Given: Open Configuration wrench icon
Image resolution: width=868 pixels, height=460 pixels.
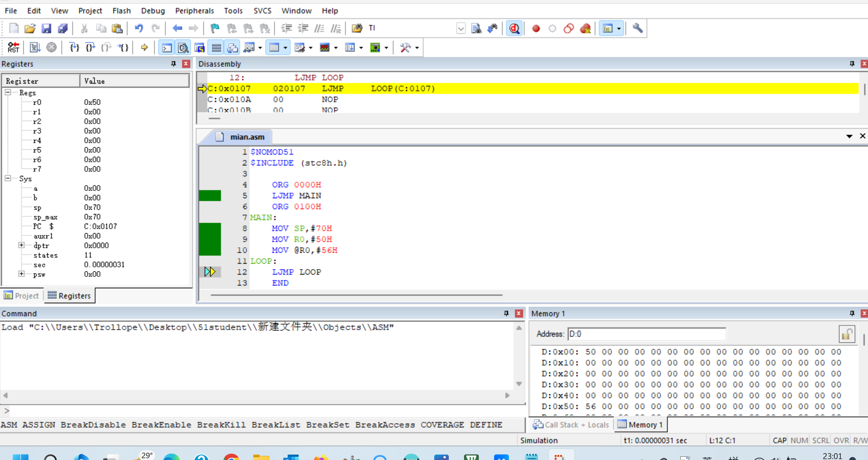Looking at the screenshot, I should click(x=637, y=28).
